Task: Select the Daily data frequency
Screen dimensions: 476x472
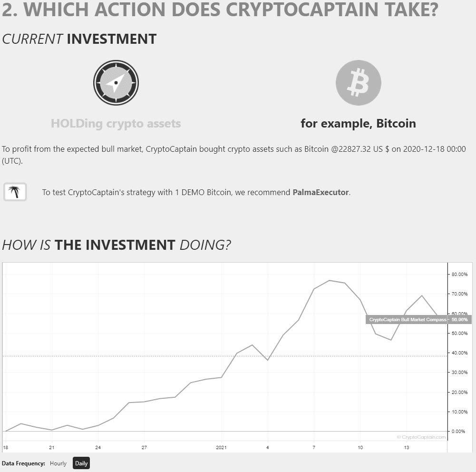Action: [x=81, y=463]
